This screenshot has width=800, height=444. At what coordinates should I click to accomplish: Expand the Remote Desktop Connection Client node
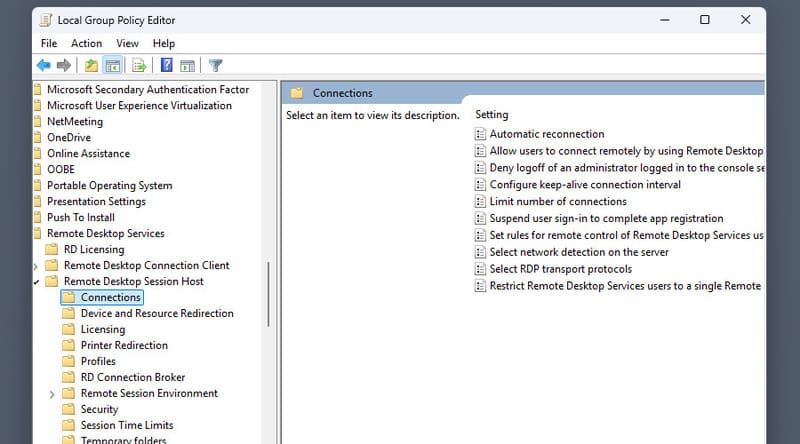point(37,266)
